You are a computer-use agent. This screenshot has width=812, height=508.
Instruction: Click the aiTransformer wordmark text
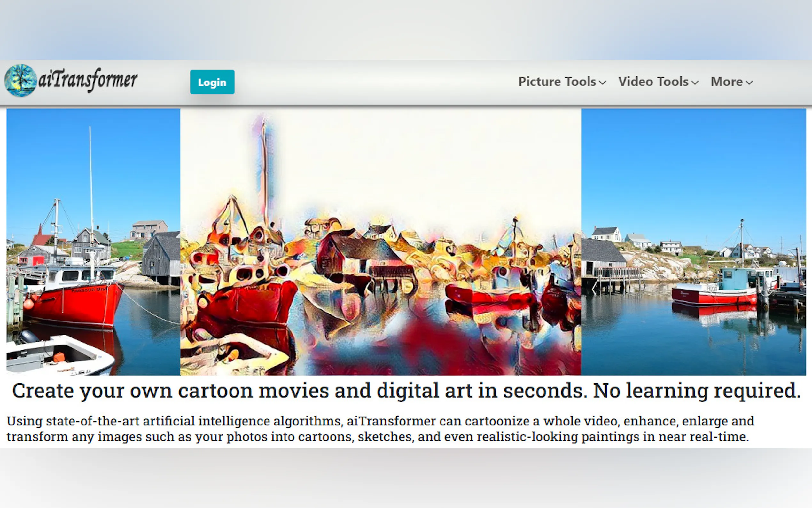coord(88,80)
